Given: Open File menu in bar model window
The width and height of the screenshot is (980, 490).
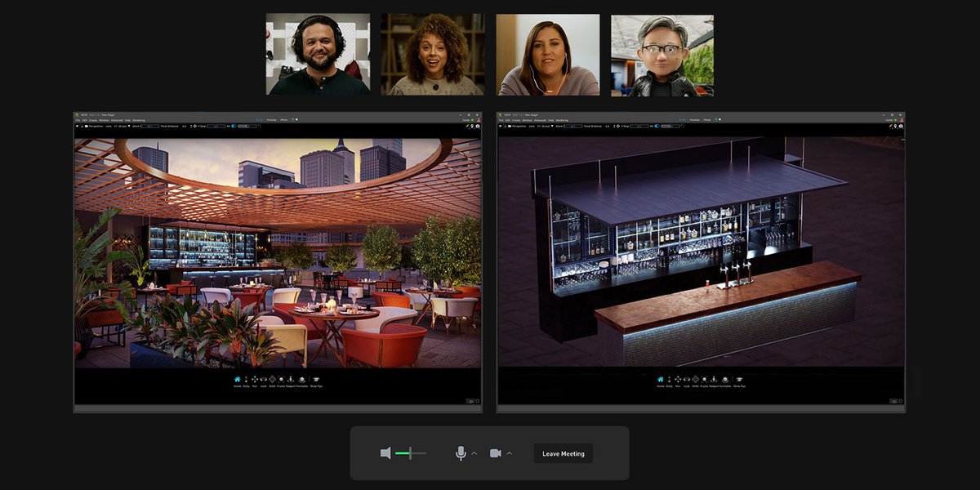Looking at the screenshot, I should (501, 120).
